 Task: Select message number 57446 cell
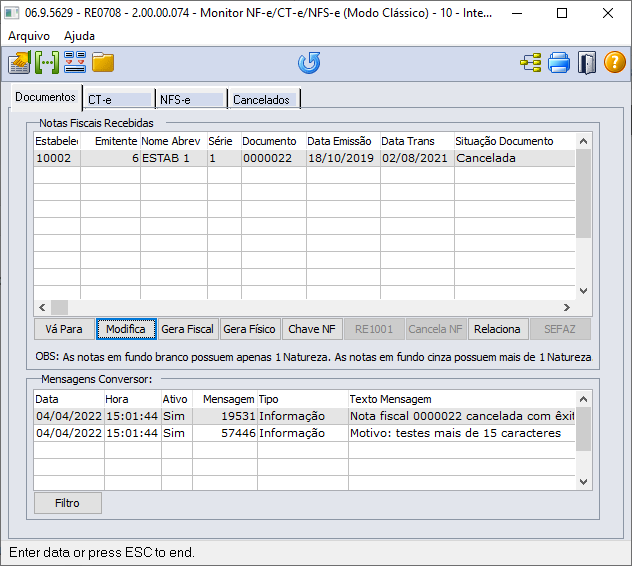point(225,433)
